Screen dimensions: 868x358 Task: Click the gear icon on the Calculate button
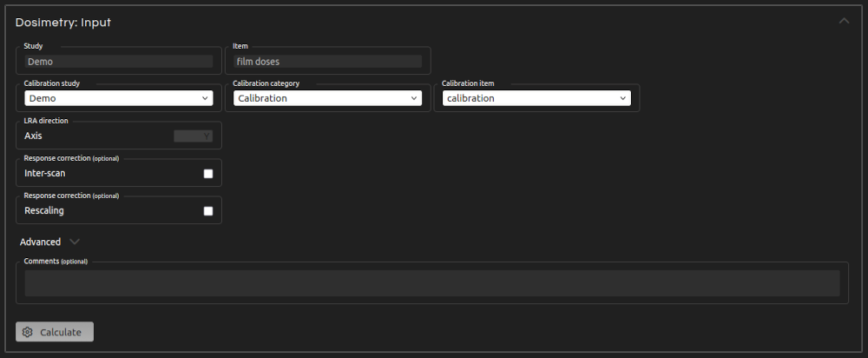[27, 332]
